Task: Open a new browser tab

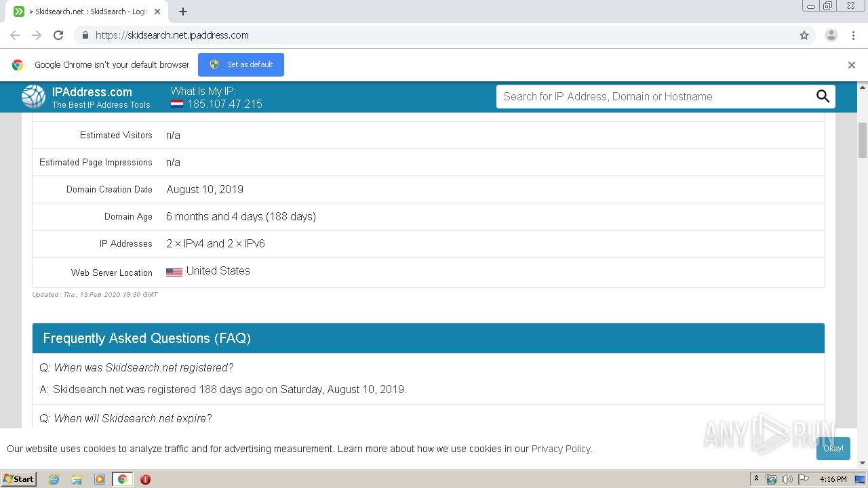Action: point(183,12)
